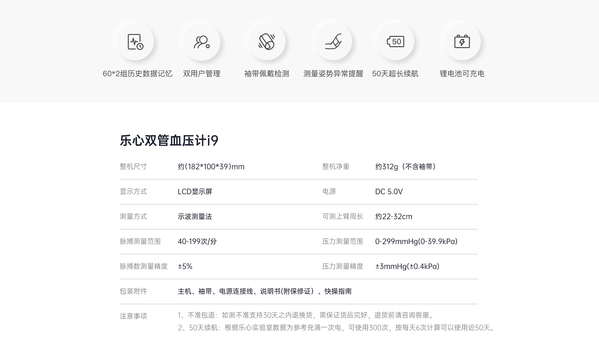The image size is (599, 364).
Task: Click the value ±3mmHg(±0.4kPa)
Action: coord(407,266)
